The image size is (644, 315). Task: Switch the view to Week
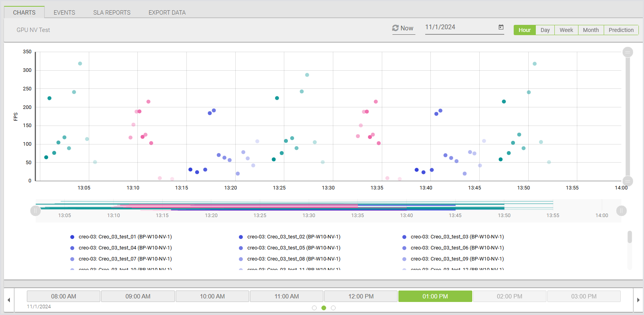click(x=566, y=30)
